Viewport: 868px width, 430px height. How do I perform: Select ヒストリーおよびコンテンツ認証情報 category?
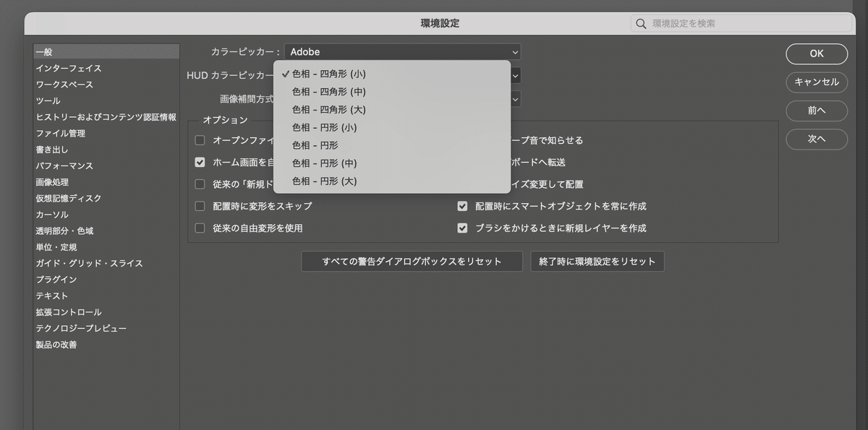pos(106,117)
